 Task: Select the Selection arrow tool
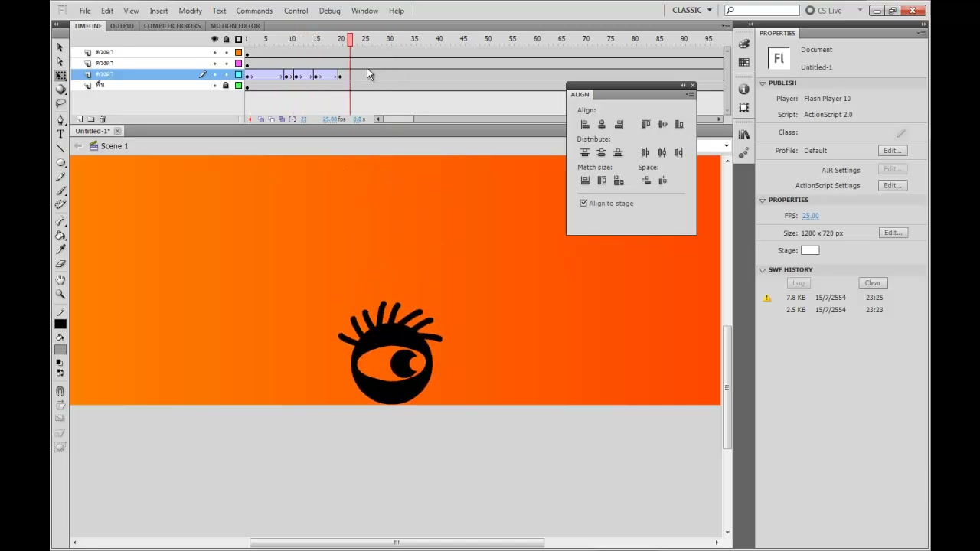[60, 47]
